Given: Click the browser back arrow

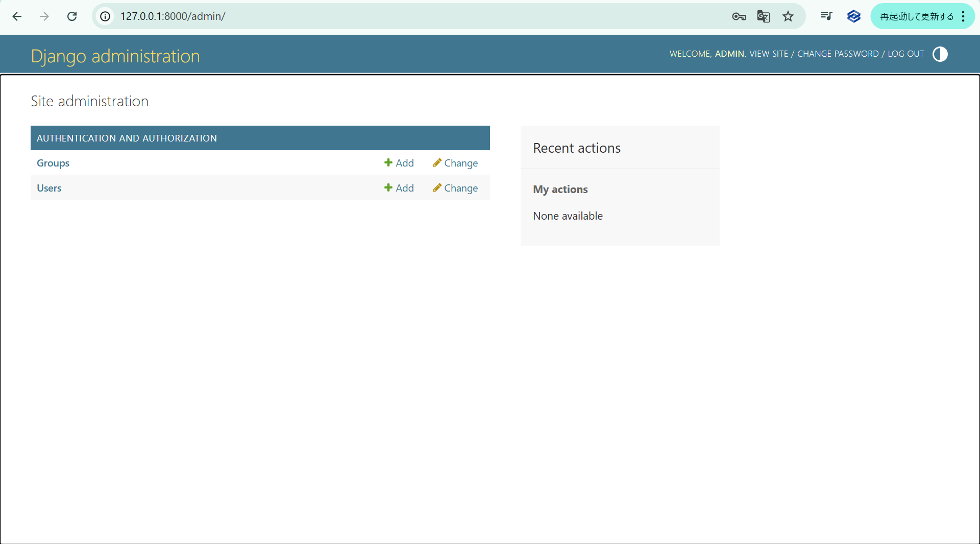Looking at the screenshot, I should pos(17,16).
